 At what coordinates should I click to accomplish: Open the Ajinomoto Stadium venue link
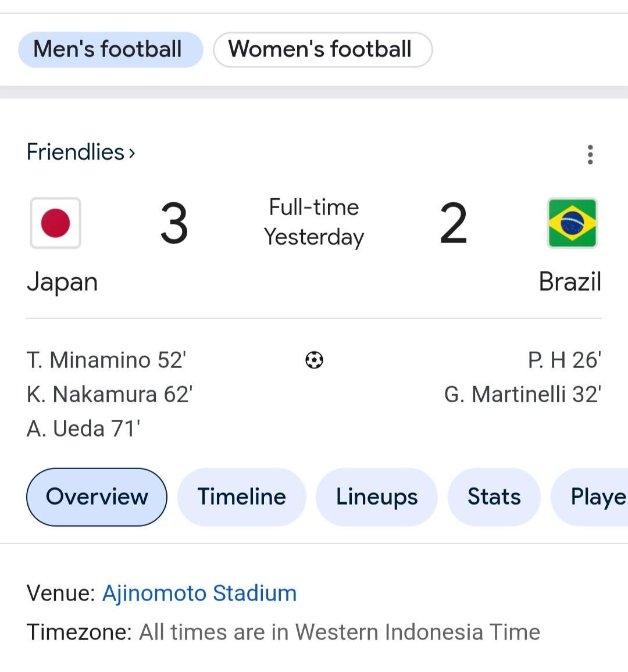(x=199, y=594)
